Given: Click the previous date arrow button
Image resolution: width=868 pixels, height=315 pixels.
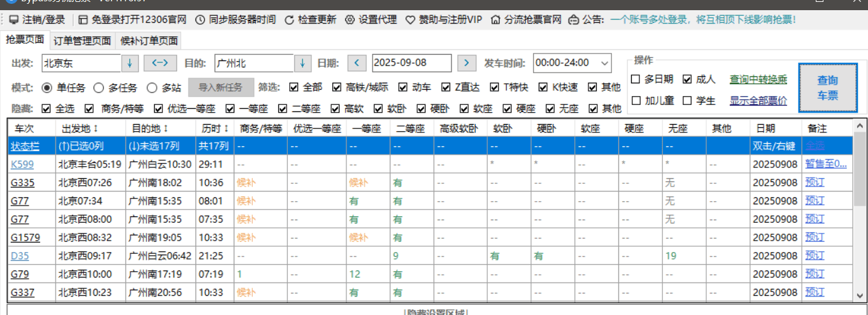Looking at the screenshot, I should [357, 63].
